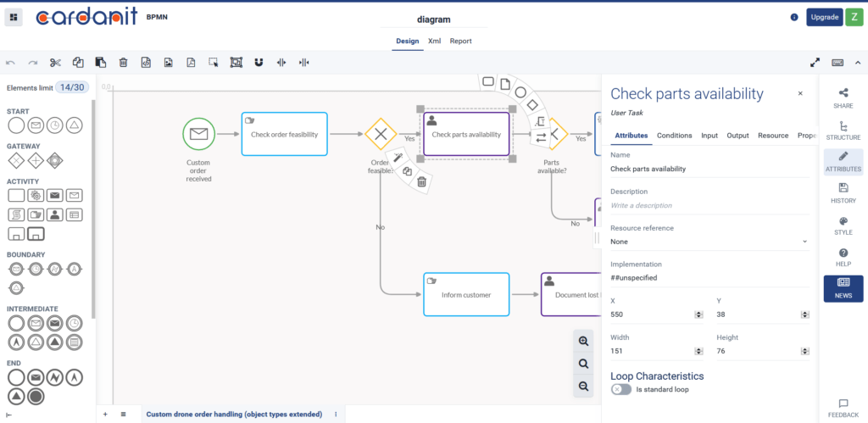Open the Report tab
This screenshot has width=868, height=423.
[460, 41]
